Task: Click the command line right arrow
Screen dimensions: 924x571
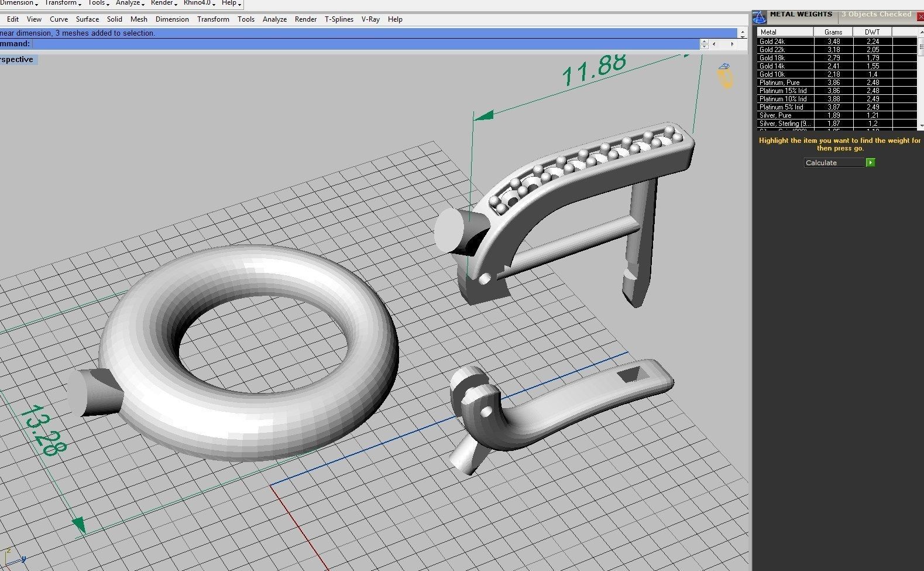Action: 731,44
